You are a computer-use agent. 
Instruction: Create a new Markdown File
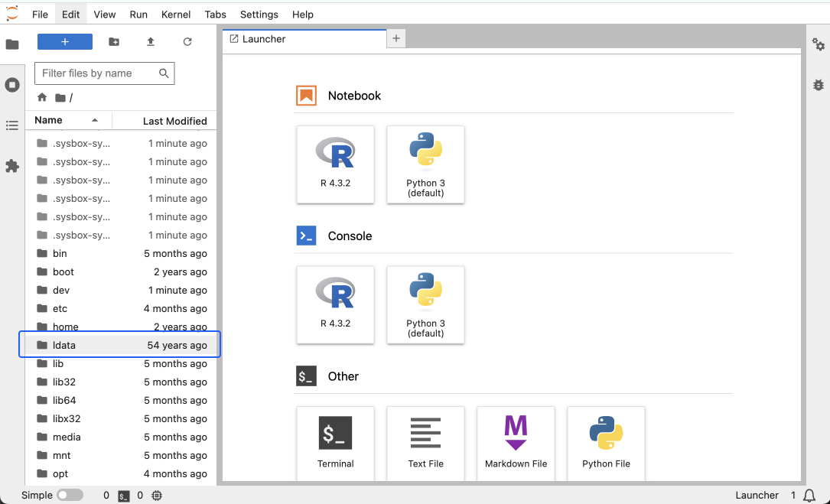(516, 444)
